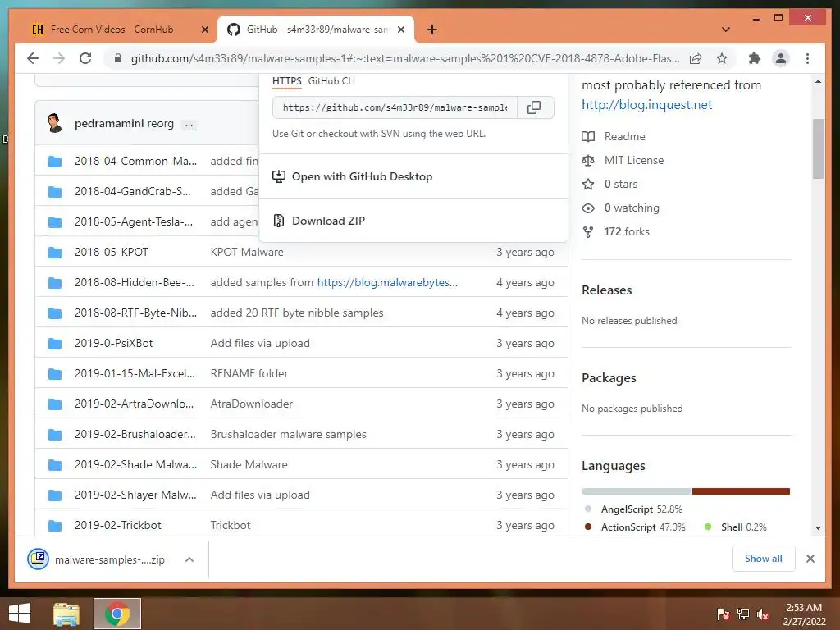Copy the HTTPS clone URL to clipboard

(533, 107)
